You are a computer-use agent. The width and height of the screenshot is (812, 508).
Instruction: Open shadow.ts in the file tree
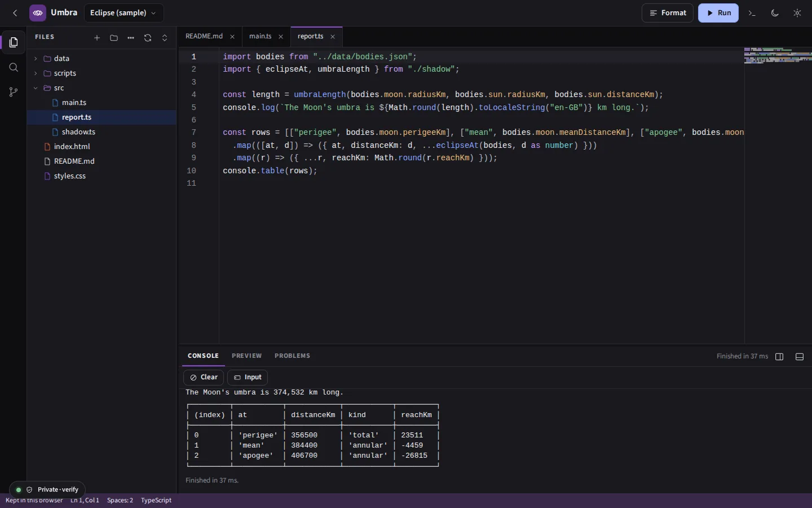[x=101, y=132]
